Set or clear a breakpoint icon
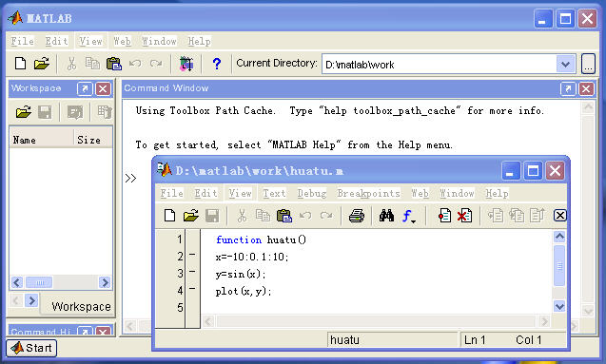 coord(444,216)
